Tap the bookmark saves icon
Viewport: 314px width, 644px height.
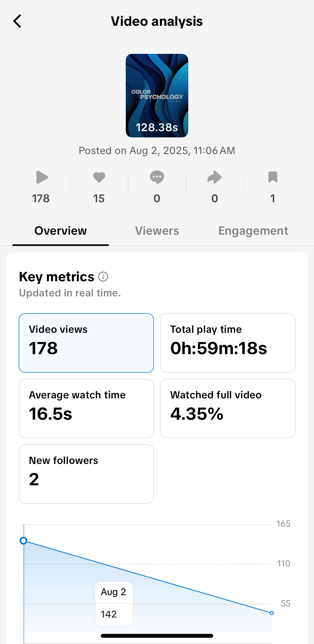click(273, 177)
